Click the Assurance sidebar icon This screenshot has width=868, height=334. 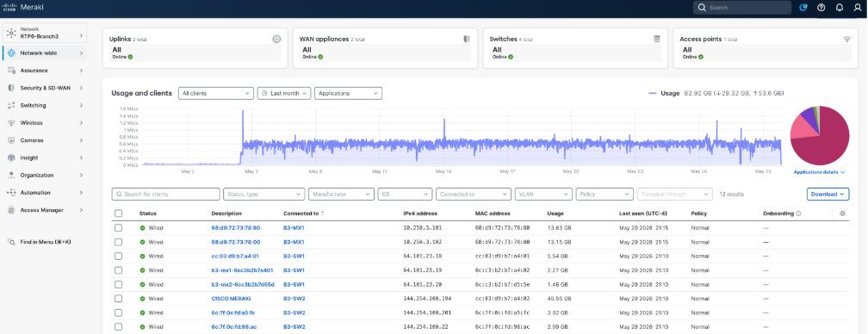[11, 71]
